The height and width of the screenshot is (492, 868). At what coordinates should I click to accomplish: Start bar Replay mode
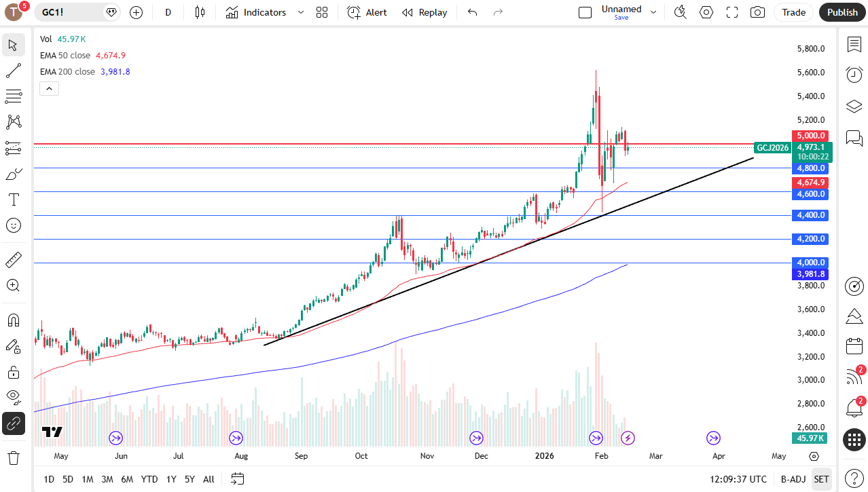click(x=424, y=12)
